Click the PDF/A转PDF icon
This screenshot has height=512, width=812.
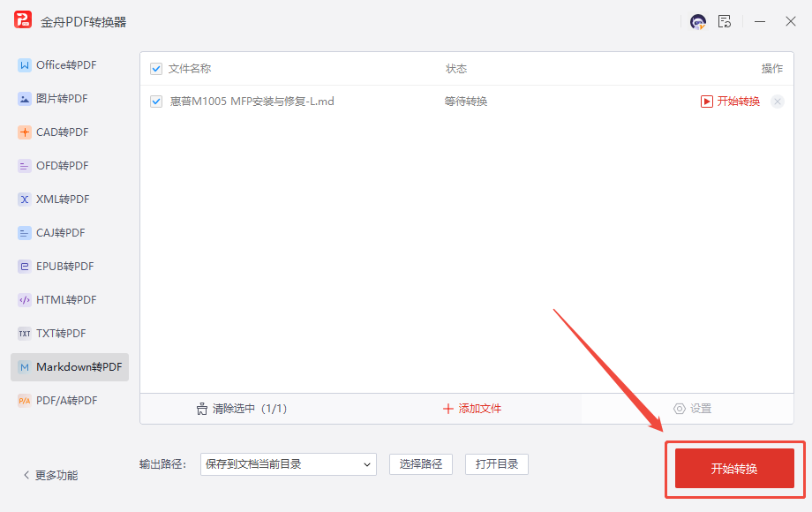click(25, 401)
